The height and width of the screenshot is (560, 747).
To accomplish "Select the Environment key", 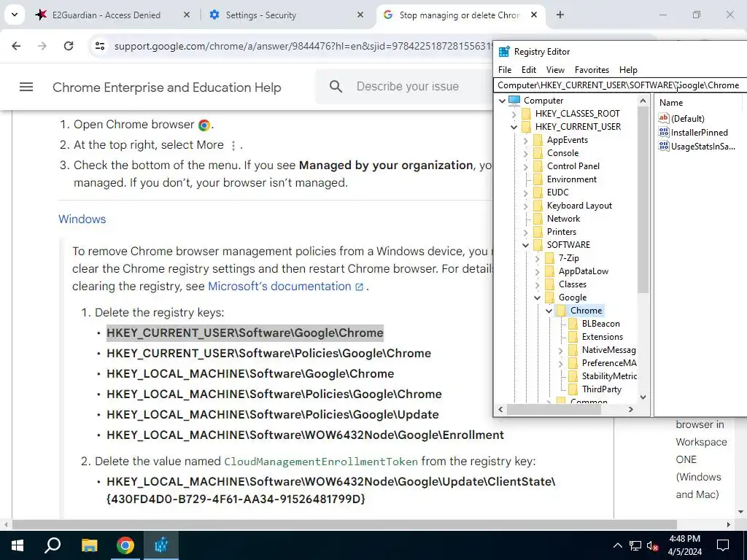I will (571, 179).
